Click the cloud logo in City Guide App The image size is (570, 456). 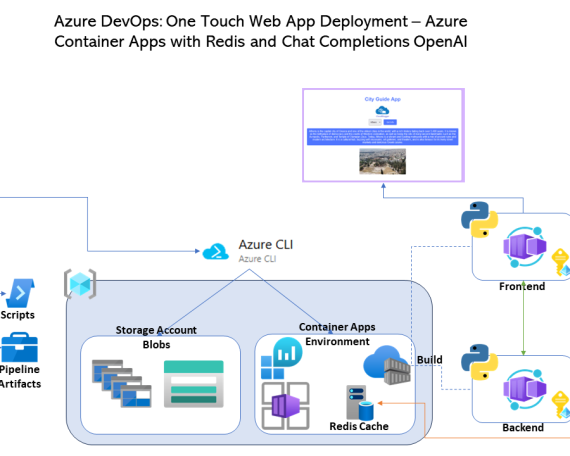click(382, 110)
